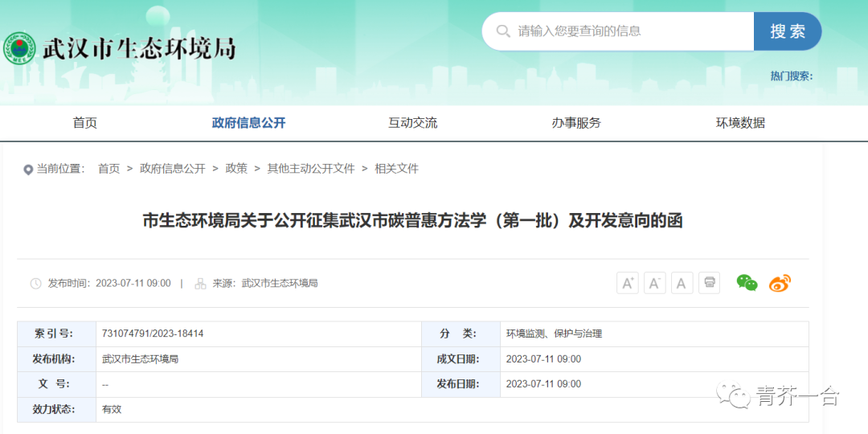Image resolution: width=868 pixels, height=434 pixels.
Task: Click the 文号 label cell
Action: point(56,384)
